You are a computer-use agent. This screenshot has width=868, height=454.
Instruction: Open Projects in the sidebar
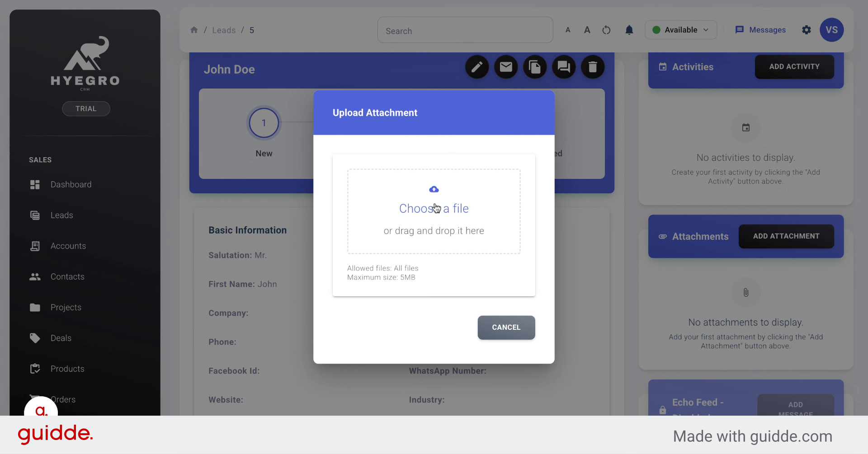pos(66,307)
